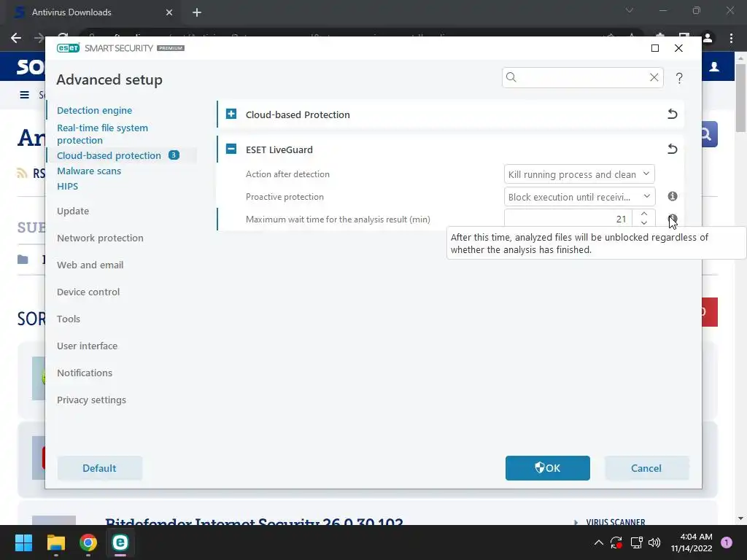Screen dimensions: 747x560
Task: Collapse the ESET LiveGuard section minus icon
Action: tap(231, 149)
